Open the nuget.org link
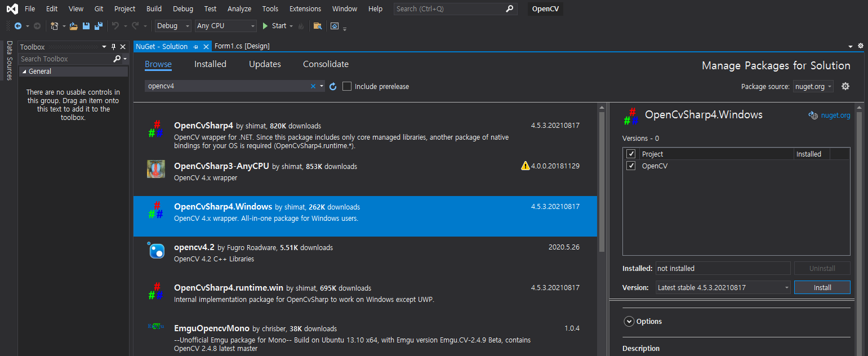Screen dimensions: 868x356 (x=836, y=115)
